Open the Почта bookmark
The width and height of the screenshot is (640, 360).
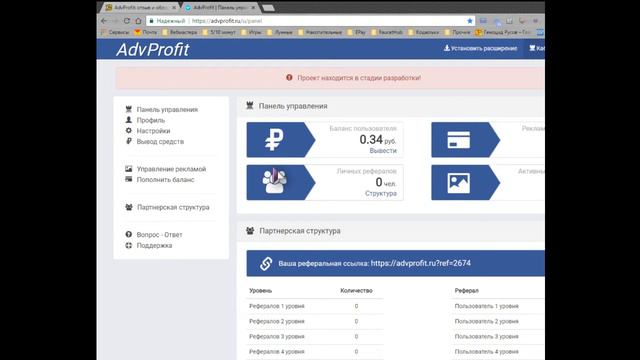146,32
